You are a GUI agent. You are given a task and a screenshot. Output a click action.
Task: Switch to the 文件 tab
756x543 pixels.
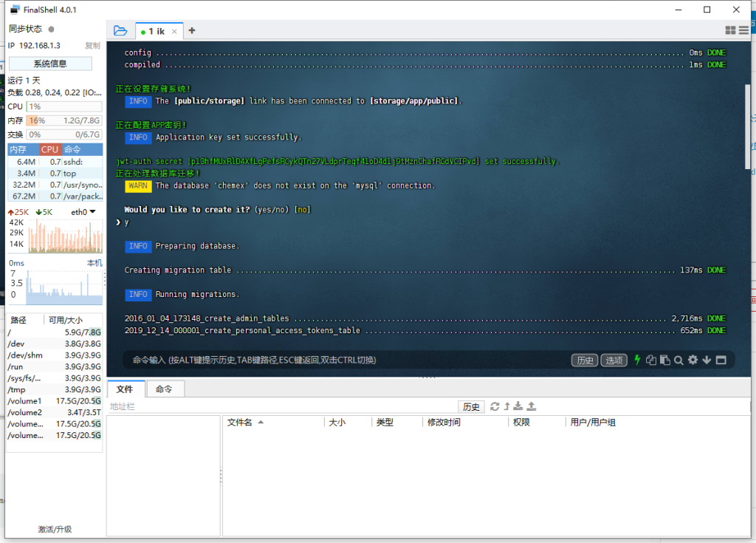pos(125,389)
